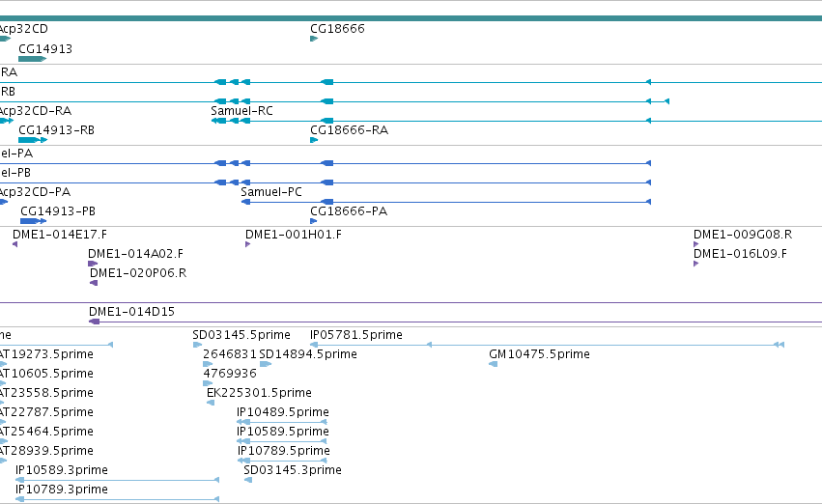Click the AT25464.5prime label

46,433
